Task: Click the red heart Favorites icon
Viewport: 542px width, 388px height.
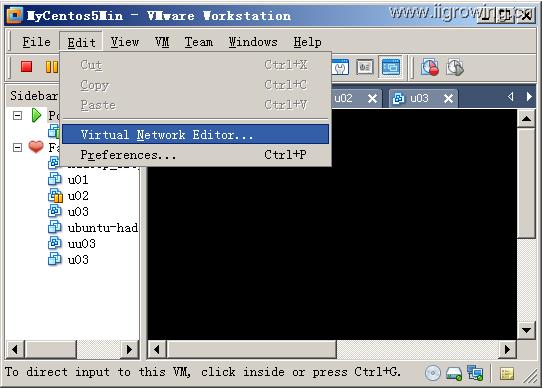Action: tap(36, 147)
